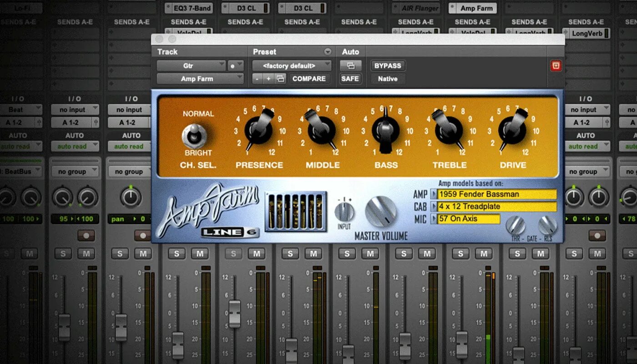
Task: Select the Amp Farm insert at top right
Action: pyautogui.click(x=472, y=8)
